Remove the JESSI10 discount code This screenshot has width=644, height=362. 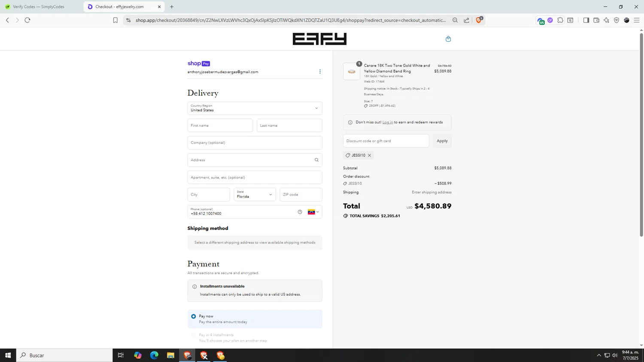tap(369, 155)
